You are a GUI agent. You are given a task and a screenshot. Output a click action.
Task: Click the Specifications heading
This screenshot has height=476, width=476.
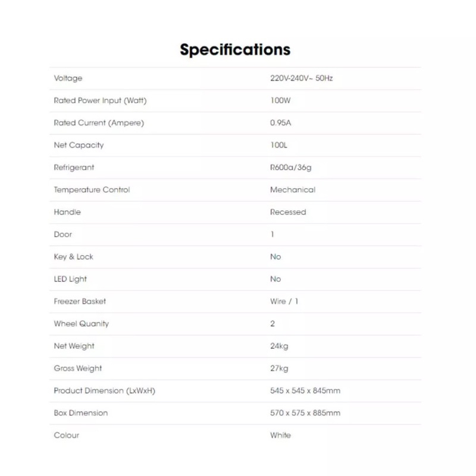(235, 49)
